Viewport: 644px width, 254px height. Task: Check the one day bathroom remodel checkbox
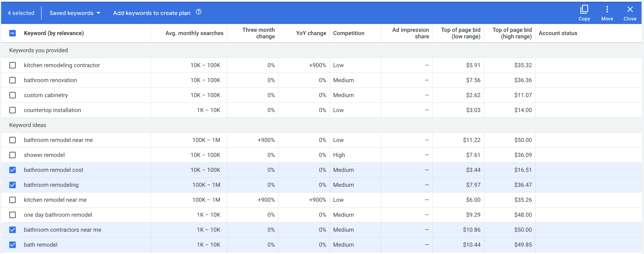pos(13,215)
